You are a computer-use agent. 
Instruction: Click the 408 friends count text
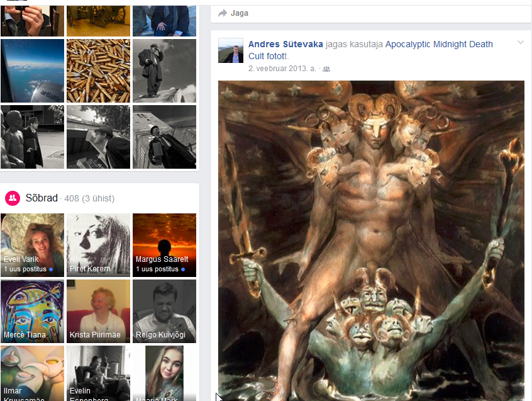click(x=72, y=198)
